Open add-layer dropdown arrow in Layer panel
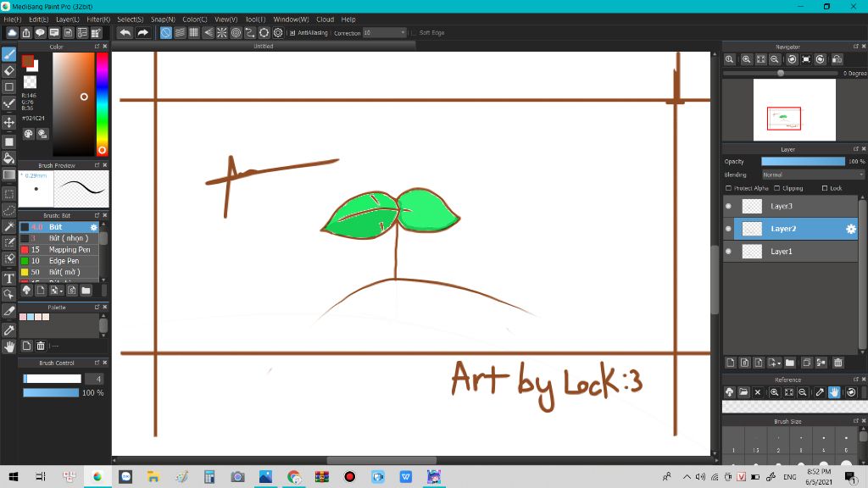868x488 pixels. click(x=779, y=363)
